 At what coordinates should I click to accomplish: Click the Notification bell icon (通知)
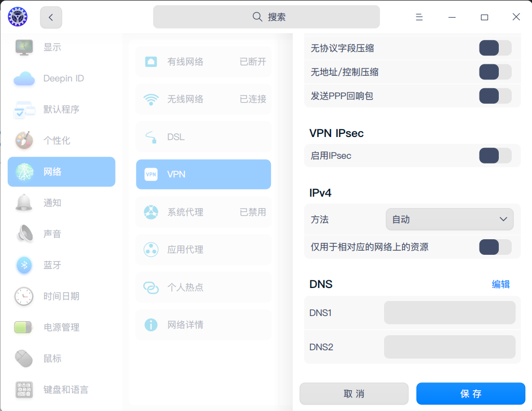click(24, 202)
